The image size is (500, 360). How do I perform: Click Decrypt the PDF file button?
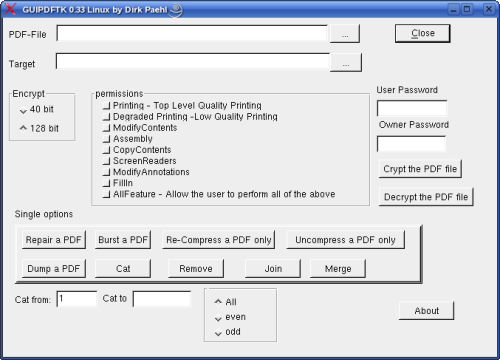(x=426, y=197)
